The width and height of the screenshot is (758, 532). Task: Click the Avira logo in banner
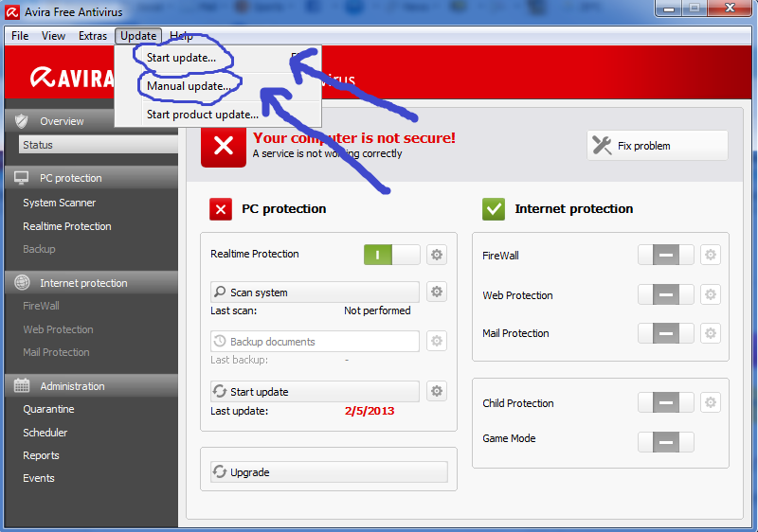click(73, 78)
